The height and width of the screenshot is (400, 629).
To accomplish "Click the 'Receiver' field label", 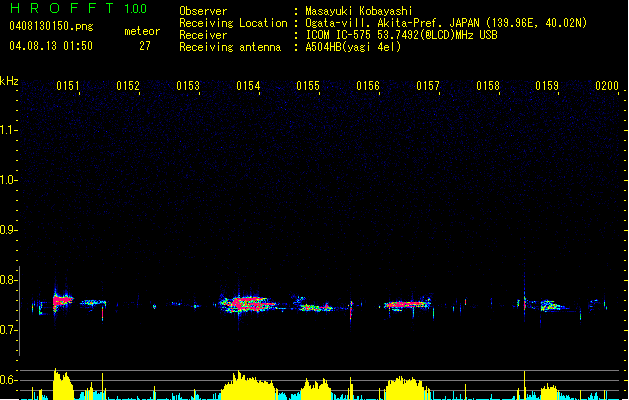I will tap(203, 35).
